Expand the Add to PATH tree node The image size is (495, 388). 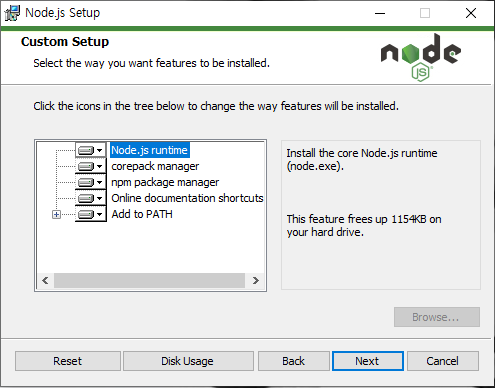[57, 215]
